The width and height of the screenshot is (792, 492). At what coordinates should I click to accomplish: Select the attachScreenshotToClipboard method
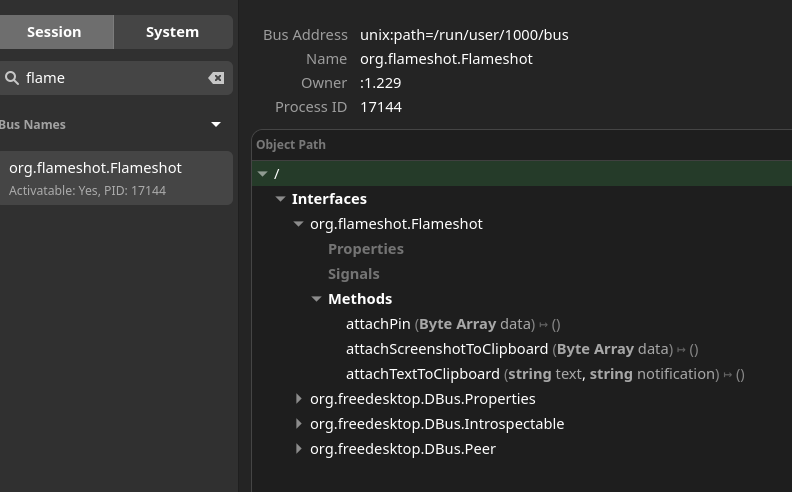coord(447,349)
